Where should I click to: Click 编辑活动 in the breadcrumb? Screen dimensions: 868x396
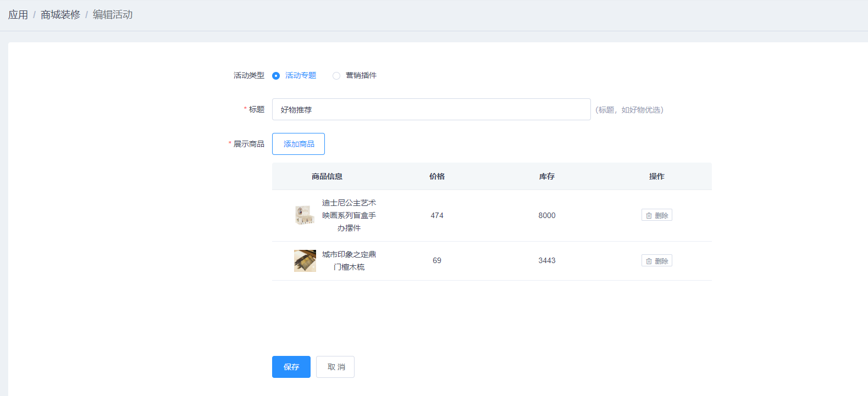click(x=113, y=15)
